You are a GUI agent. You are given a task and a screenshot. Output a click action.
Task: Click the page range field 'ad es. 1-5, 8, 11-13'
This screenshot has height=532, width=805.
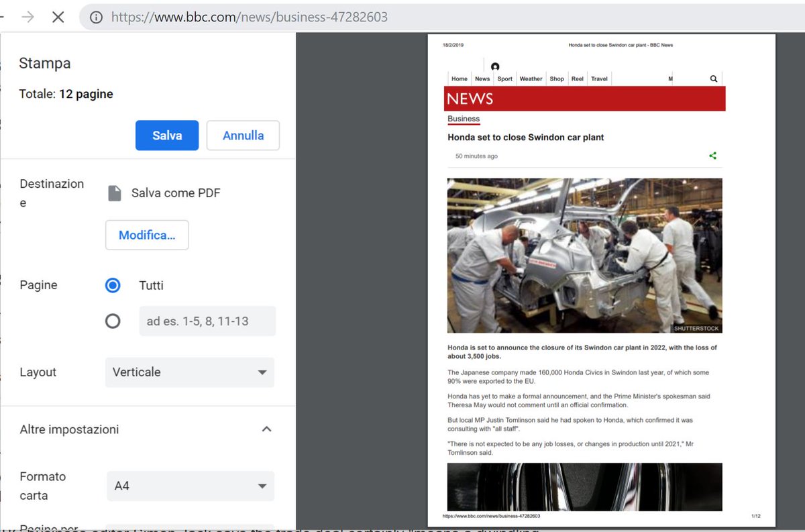coord(207,321)
